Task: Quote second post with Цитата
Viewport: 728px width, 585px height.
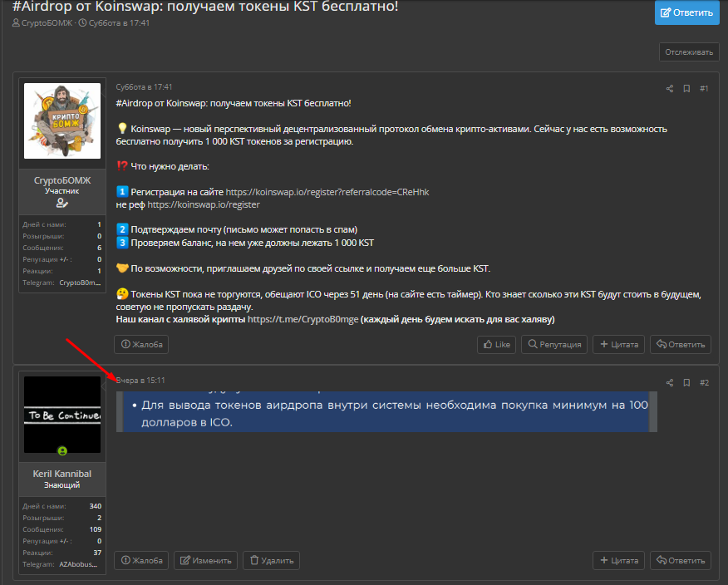Action: 618,560
